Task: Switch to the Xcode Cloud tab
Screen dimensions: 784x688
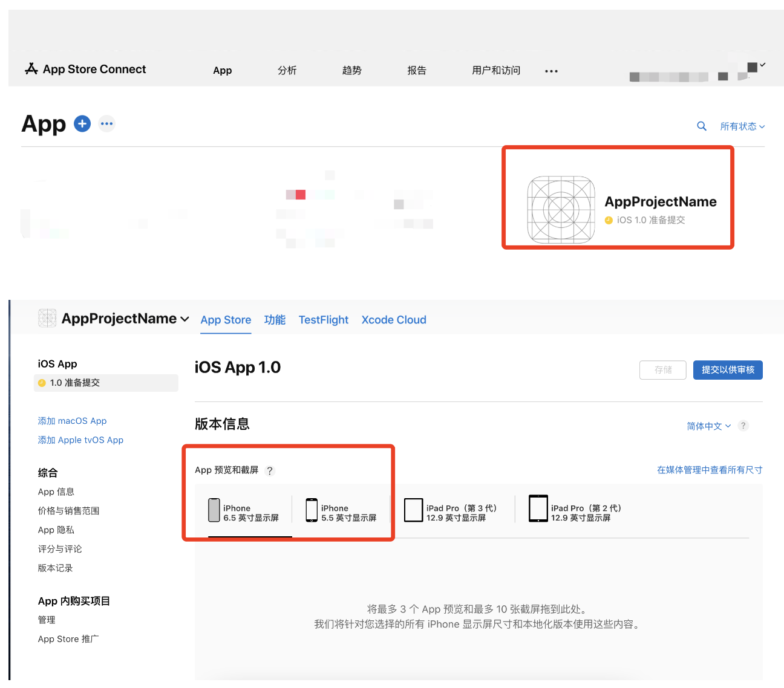Action: (394, 320)
